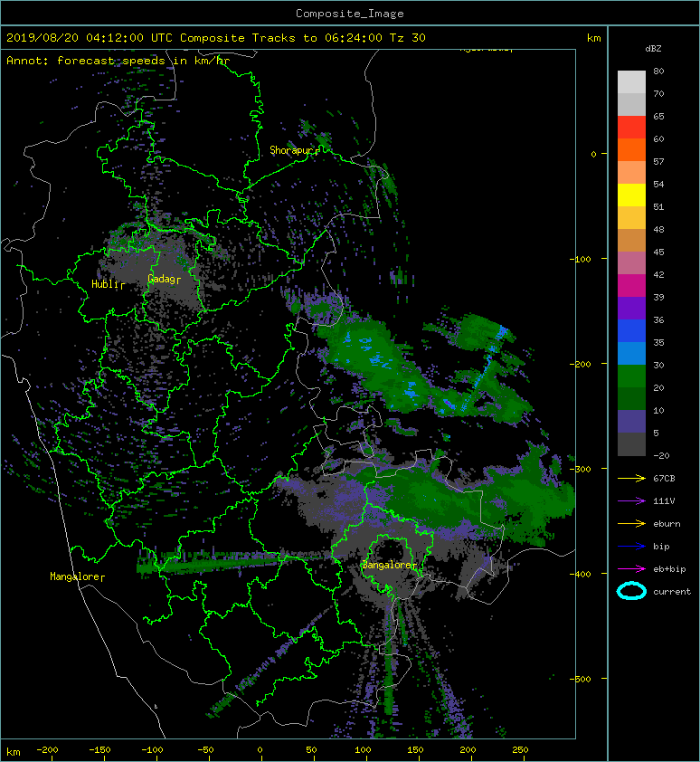This screenshot has height=762, width=700.
Task: Click the 'to 06:24:00' end time text
Action: point(343,38)
